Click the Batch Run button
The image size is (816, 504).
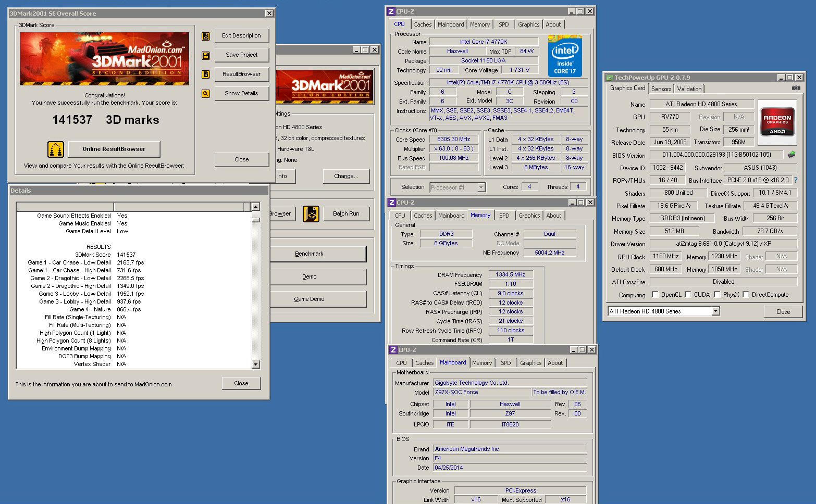point(346,213)
